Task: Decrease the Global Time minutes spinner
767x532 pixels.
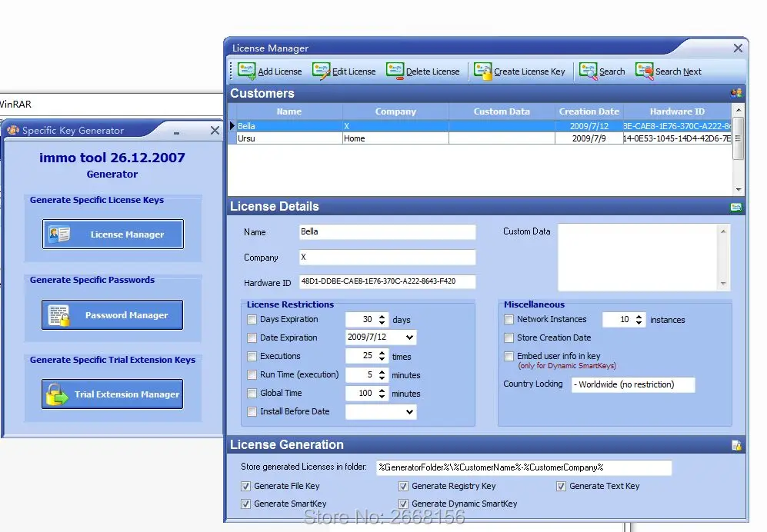Action: [x=382, y=397]
